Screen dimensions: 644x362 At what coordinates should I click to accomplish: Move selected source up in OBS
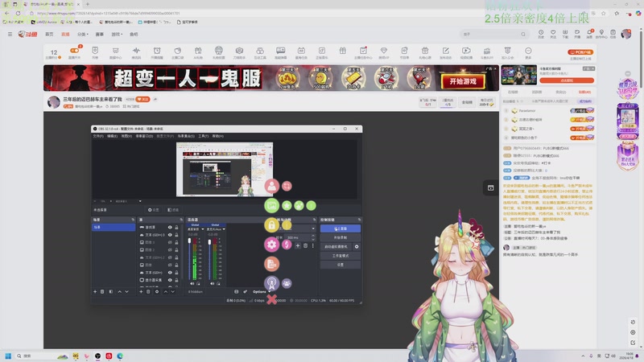pyautogui.click(x=166, y=292)
